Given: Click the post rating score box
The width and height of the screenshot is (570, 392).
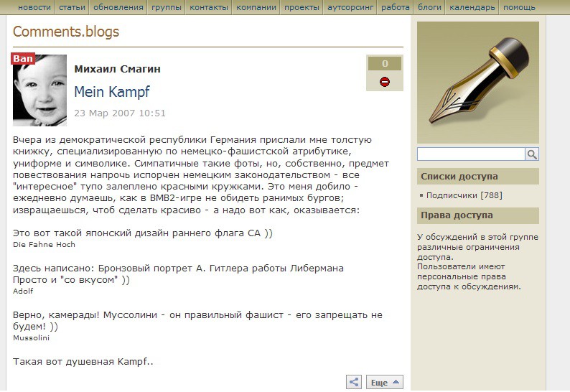Looking at the screenshot, I should pyautogui.click(x=385, y=64).
